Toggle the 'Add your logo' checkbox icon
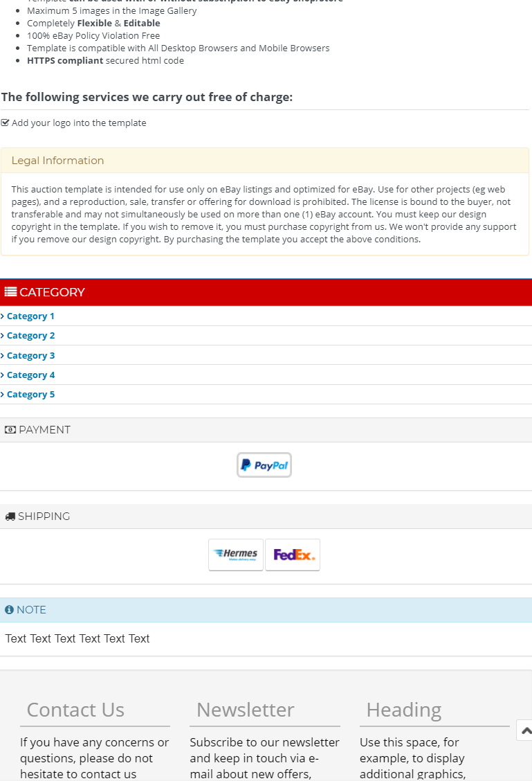The image size is (532, 781). click(6, 123)
